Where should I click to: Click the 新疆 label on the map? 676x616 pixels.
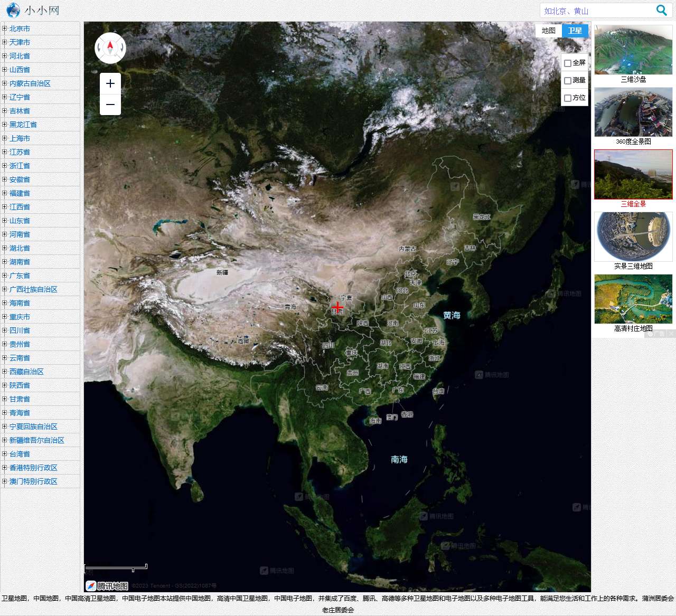[222, 272]
